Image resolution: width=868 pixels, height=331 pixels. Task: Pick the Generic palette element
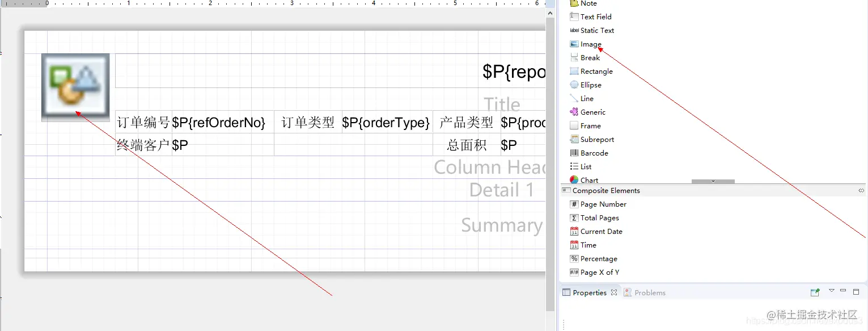click(588, 112)
